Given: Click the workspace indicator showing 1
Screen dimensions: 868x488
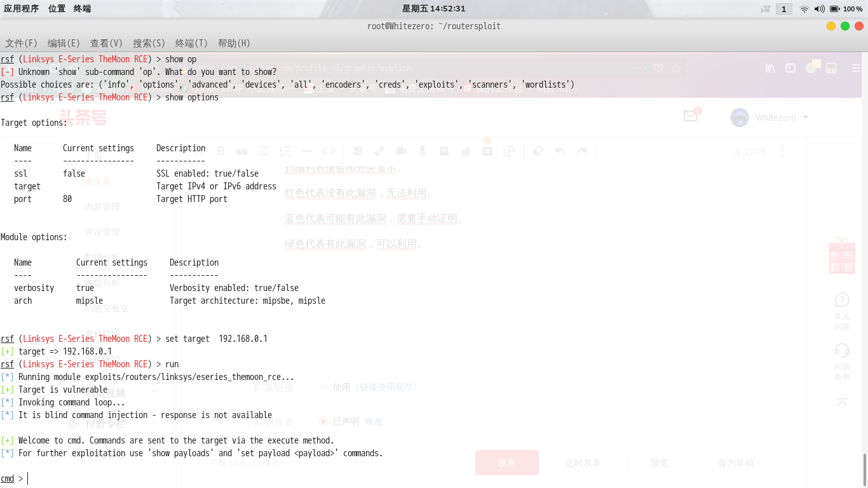Looking at the screenshot, I should (784, 9).
